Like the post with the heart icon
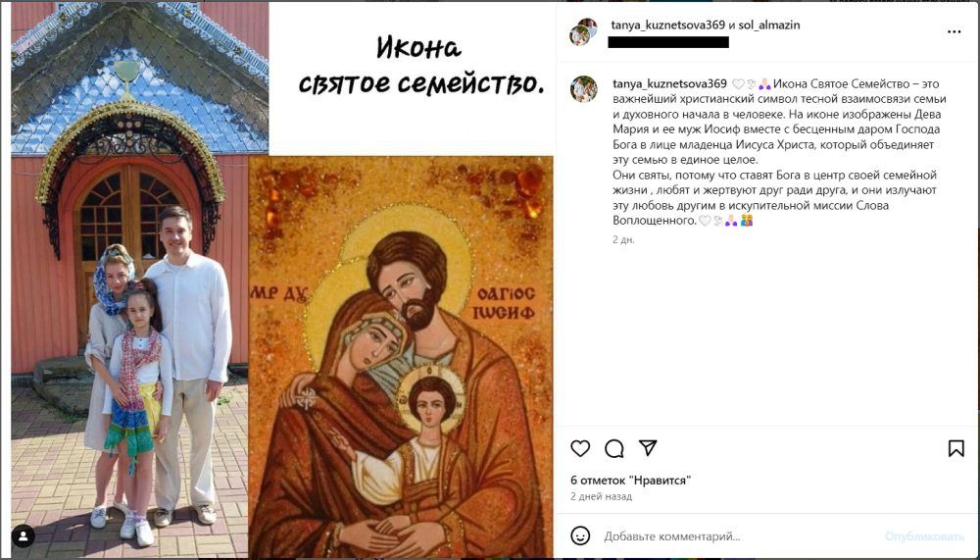This screenshot has height=560, width=980. pos(580,448)
